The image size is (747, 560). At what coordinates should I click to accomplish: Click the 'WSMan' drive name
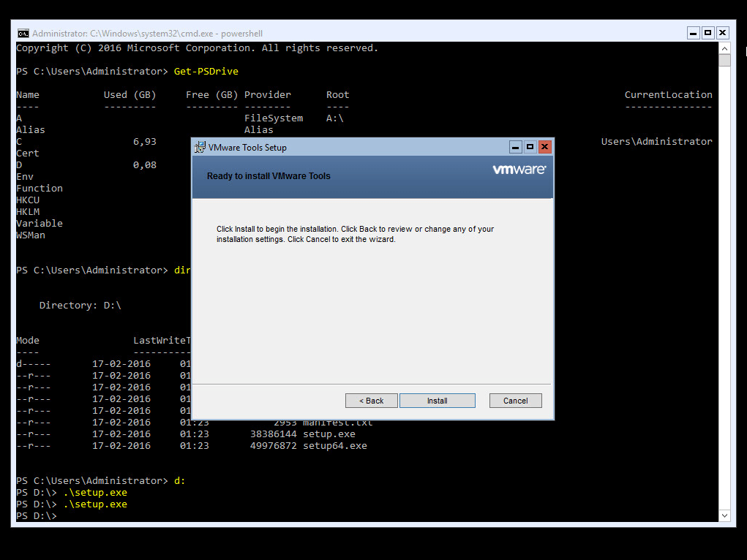31,235
